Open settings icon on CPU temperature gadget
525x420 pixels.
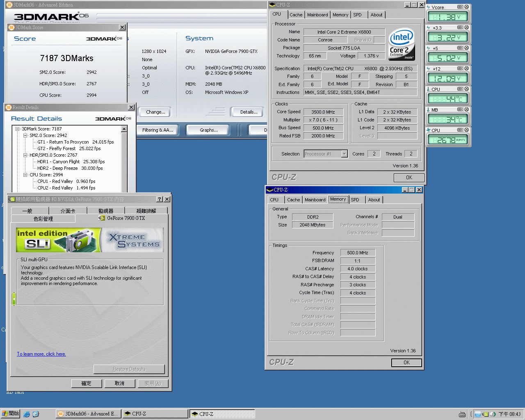point(460,89)
